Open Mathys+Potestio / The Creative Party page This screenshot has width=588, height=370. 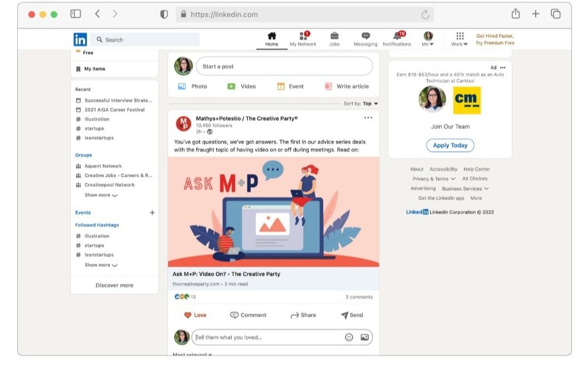pyautogui.click(x=247, y=118)
